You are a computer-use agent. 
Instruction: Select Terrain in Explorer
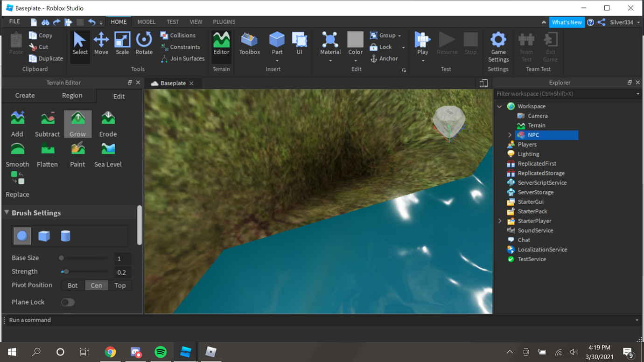pyautogui.click(x=537, y=125)
